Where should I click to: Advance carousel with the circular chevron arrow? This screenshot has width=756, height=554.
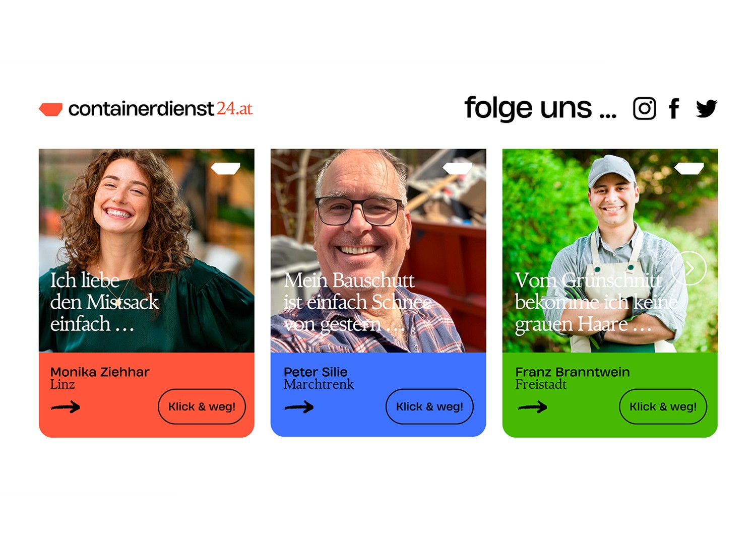point(689,268)
